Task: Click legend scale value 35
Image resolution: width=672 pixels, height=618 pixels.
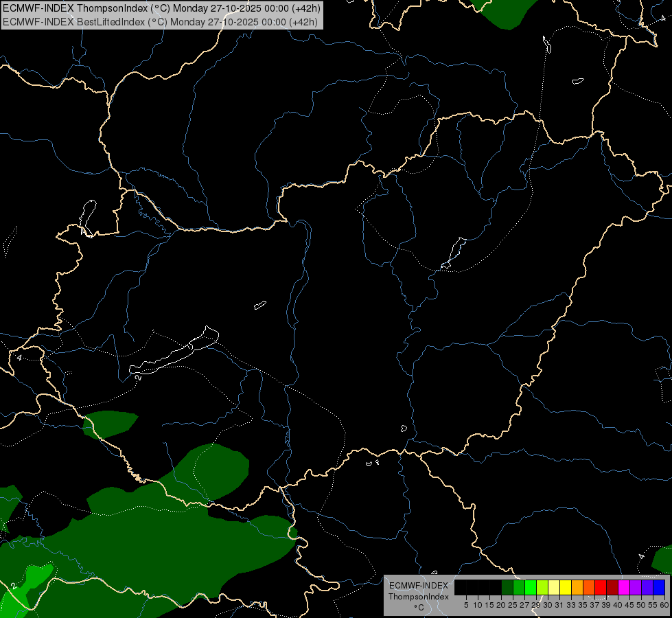Action: point(583,605)
